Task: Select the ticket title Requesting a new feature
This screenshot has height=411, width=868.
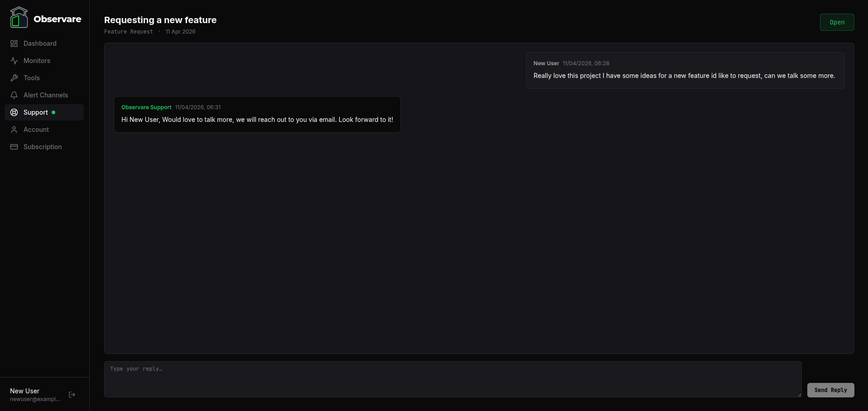Action: coord(160,20)
